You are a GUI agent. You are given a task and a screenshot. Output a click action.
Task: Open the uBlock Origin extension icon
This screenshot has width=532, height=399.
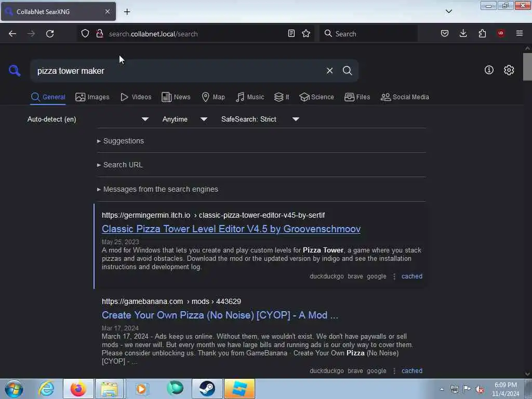point(501,33)
